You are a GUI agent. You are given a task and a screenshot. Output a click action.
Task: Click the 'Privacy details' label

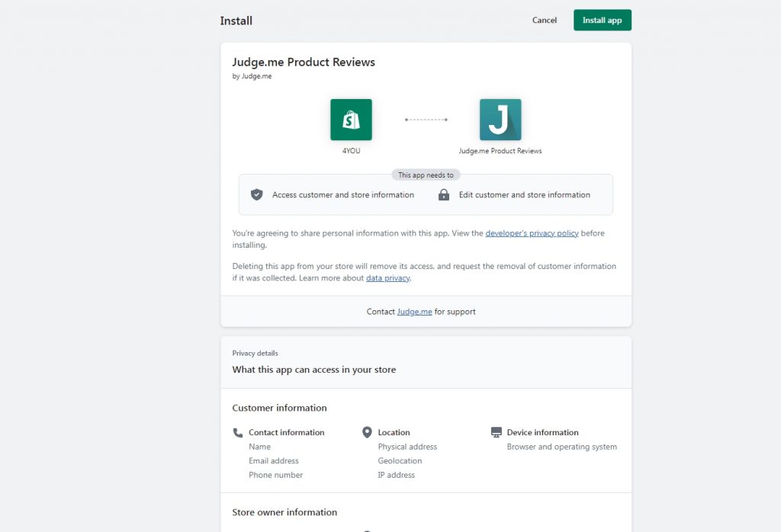coord(255,354)
